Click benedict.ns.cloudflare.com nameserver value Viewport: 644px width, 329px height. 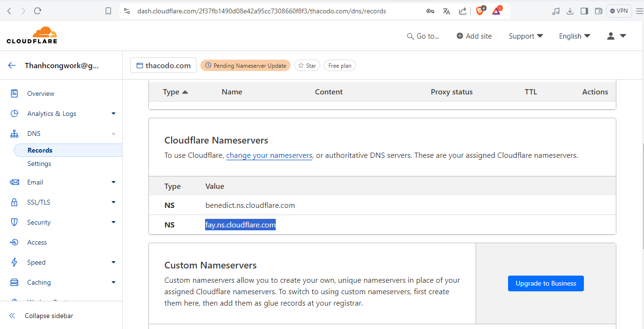(x=250, y=206)
